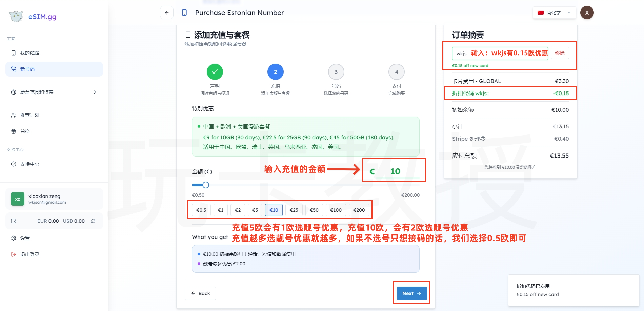Click the Back button
The height and width of the screenshot is (311, 644).
pyautogui.click(x=200, y=293)
